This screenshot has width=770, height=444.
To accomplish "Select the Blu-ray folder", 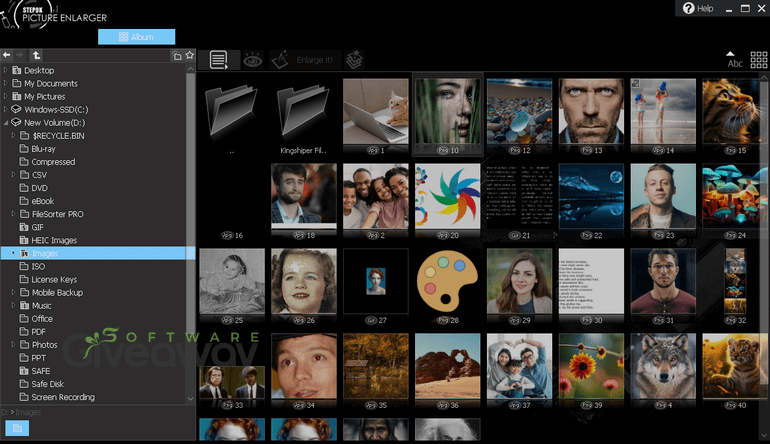I will point(43,149).
